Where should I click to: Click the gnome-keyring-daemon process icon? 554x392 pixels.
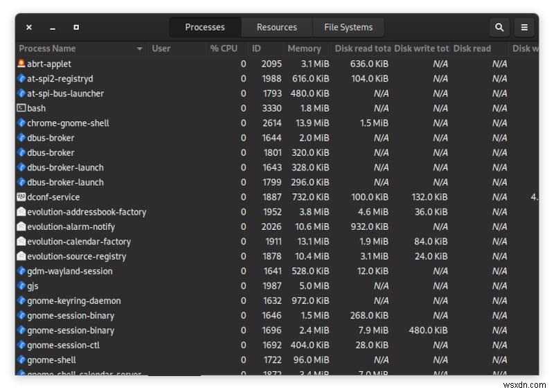point(21,301)
